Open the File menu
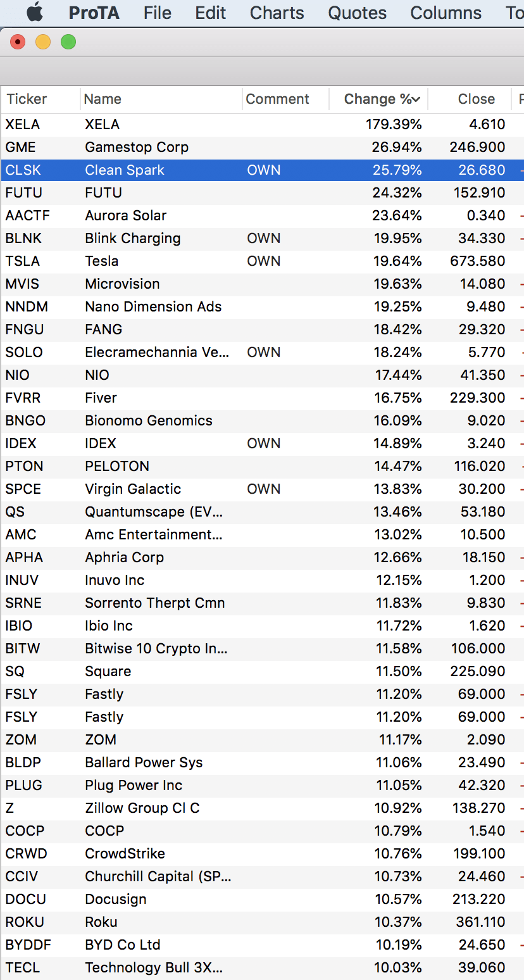The height and width of the screenshot is (980, 524). (157, 13)
